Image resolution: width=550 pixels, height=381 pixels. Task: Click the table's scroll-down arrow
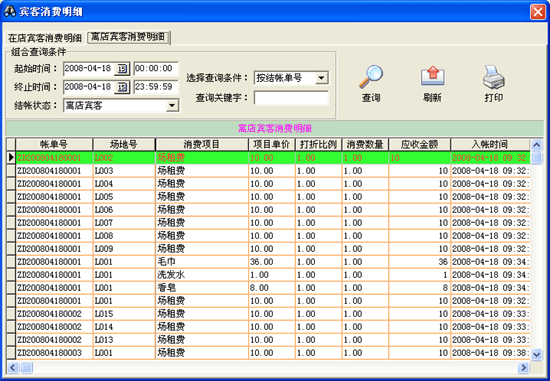pyautogui.click(x=536, y=354)
